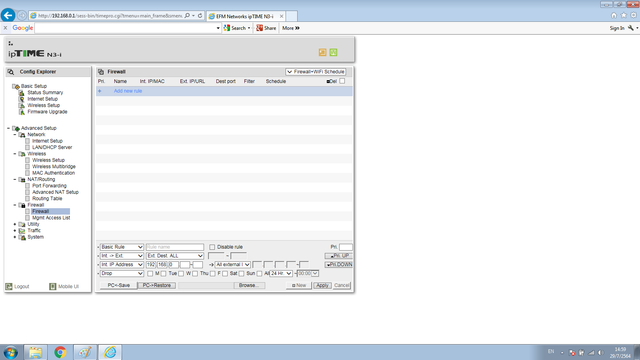Screen dimensions: 640x360
Task: Select LAN/DHCP Server in the tree
Action: (x=52, y=147)
